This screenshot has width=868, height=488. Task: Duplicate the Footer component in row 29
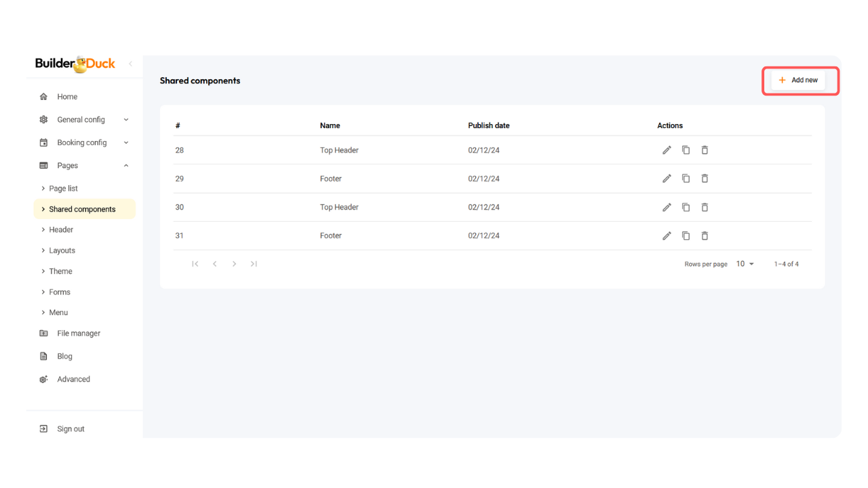point(686,178)
